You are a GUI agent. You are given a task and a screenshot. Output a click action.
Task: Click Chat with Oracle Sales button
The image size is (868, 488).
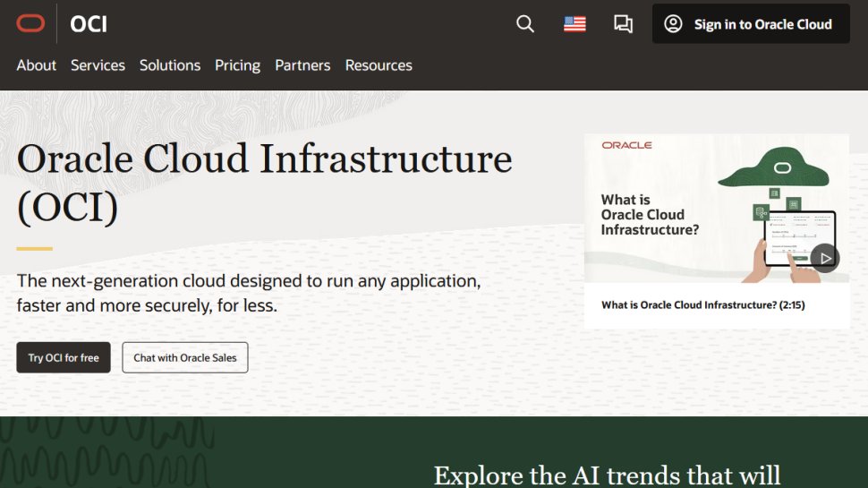(185, 357)
